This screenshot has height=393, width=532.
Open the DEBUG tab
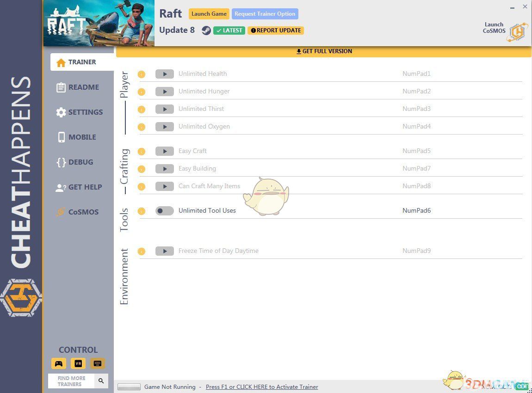75,162
